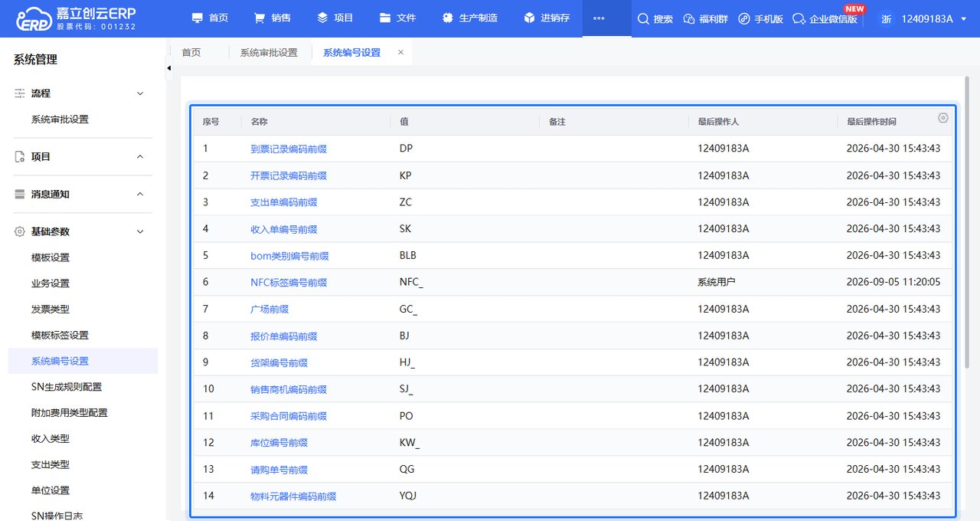The image size is (980, 521).
Task: Close the 系统编号设置 tab
Action: (x=400, y=53)
